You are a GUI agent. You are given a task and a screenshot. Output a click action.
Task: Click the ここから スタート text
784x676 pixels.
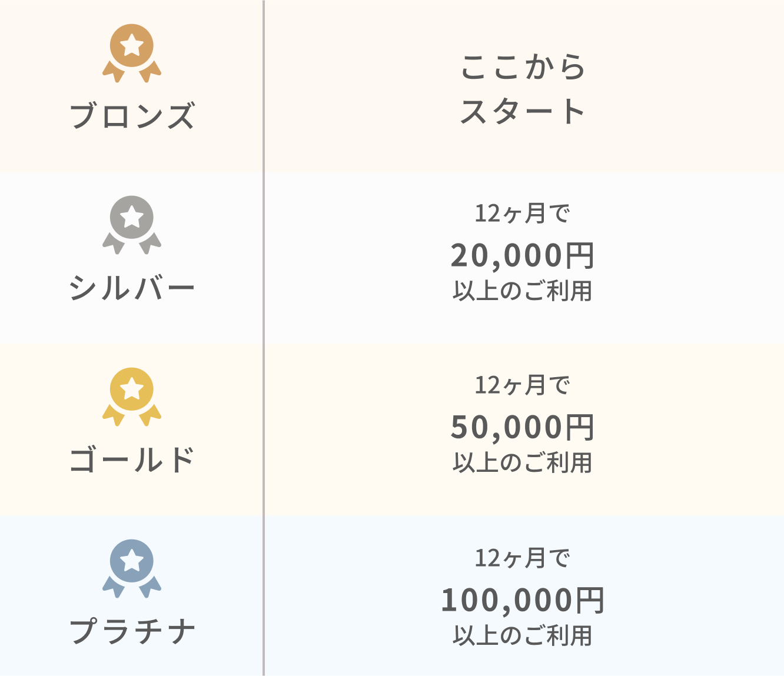(523, 89)
